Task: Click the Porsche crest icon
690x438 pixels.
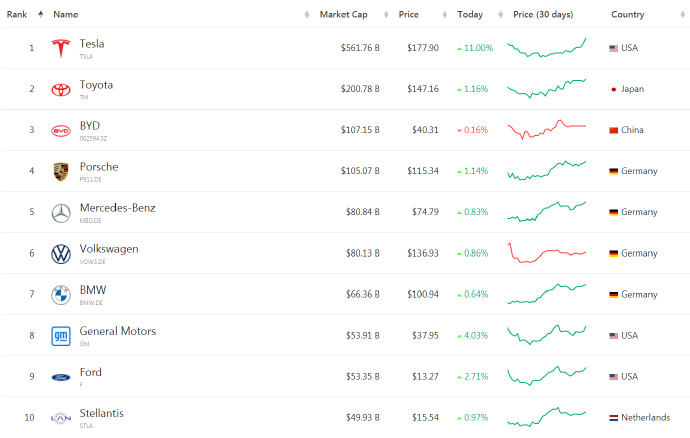Action: click(x=61, y=172)
